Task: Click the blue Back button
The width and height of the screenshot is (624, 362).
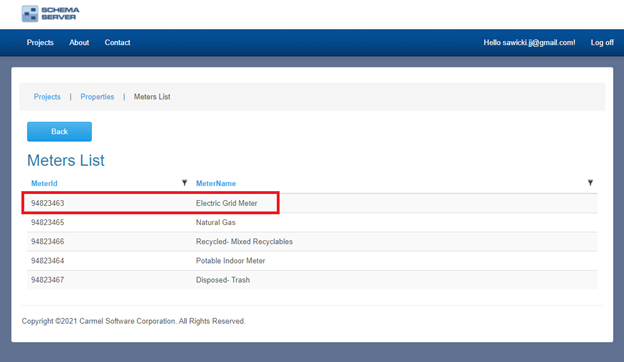Action: coord(59,132)
